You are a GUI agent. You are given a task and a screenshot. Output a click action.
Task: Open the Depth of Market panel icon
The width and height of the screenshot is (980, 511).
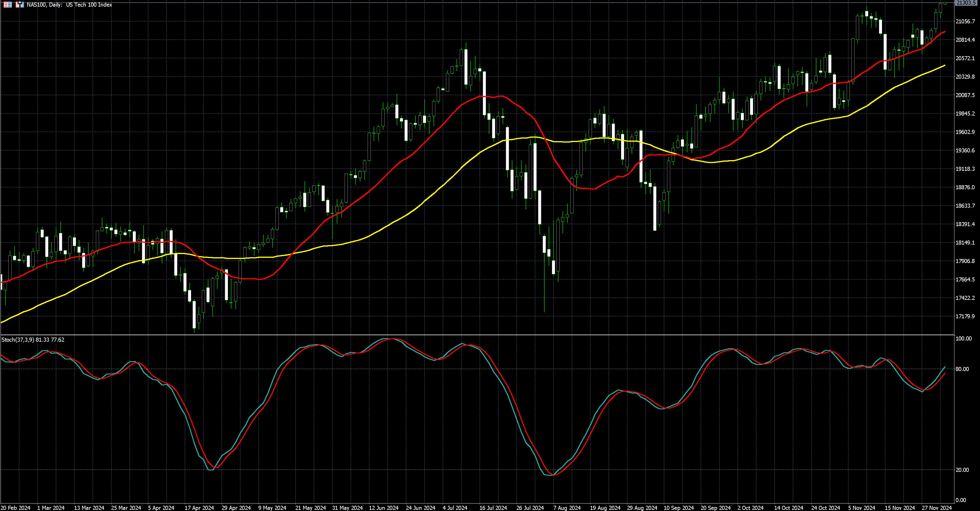click(7, 5)
